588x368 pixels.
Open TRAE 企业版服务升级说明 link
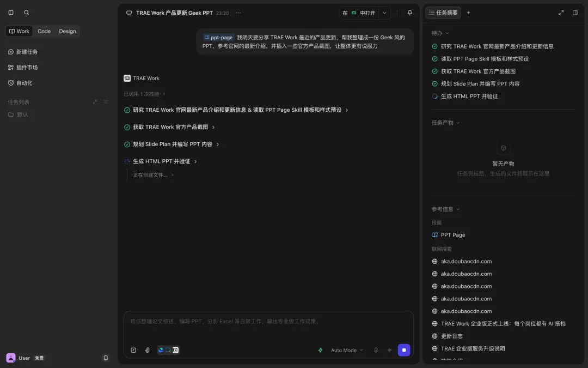(468, 348)
